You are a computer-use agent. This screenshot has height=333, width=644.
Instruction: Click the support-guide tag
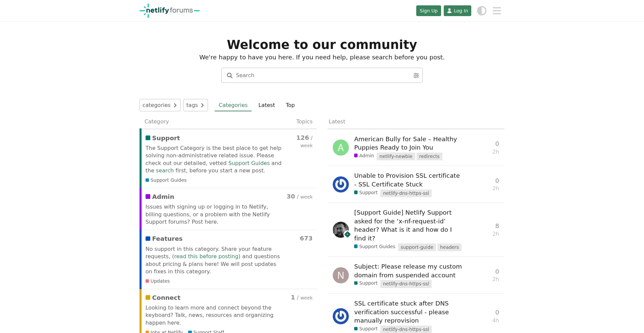click(417, 247)
